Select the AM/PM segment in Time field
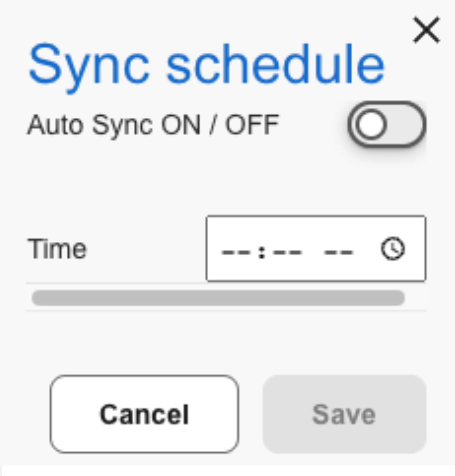The image size is (455, 476). [339, 252]
